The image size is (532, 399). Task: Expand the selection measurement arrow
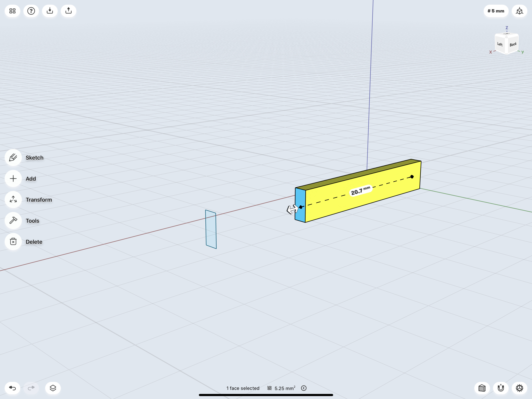tap(304, 388)
